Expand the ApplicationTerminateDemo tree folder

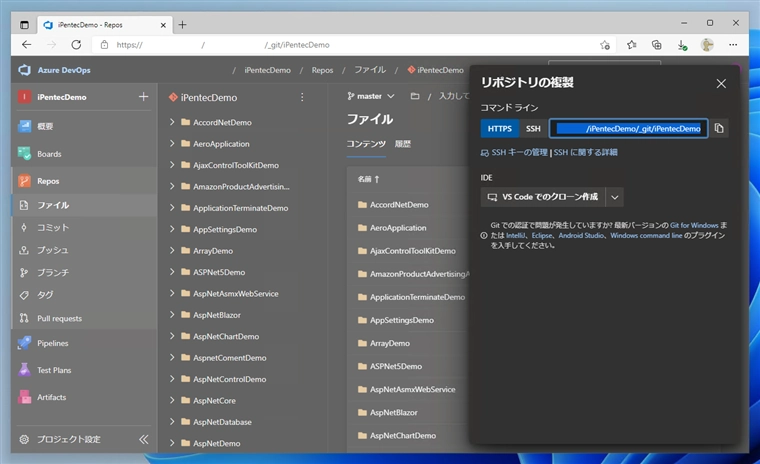point(172,208)
